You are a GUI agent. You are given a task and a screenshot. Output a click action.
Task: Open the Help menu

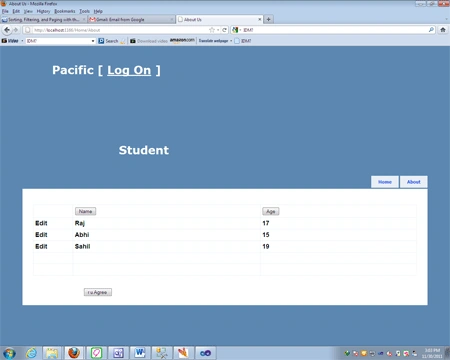click(98, 11)
